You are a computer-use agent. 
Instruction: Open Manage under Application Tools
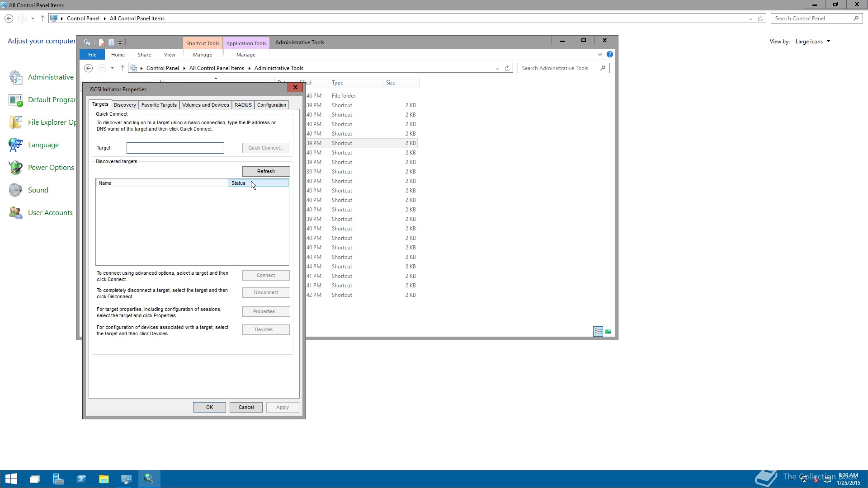pos(246,55)
